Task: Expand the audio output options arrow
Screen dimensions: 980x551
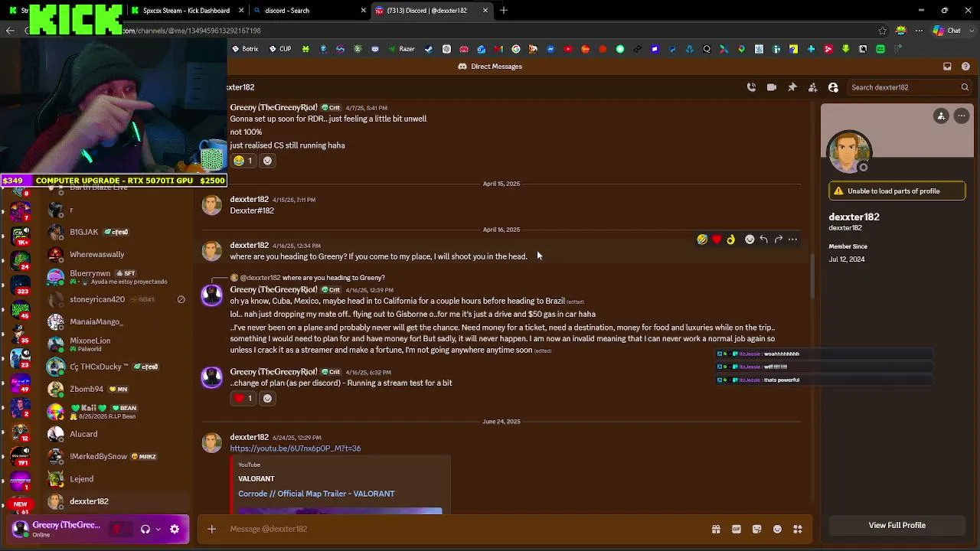Action: point(158,529)
